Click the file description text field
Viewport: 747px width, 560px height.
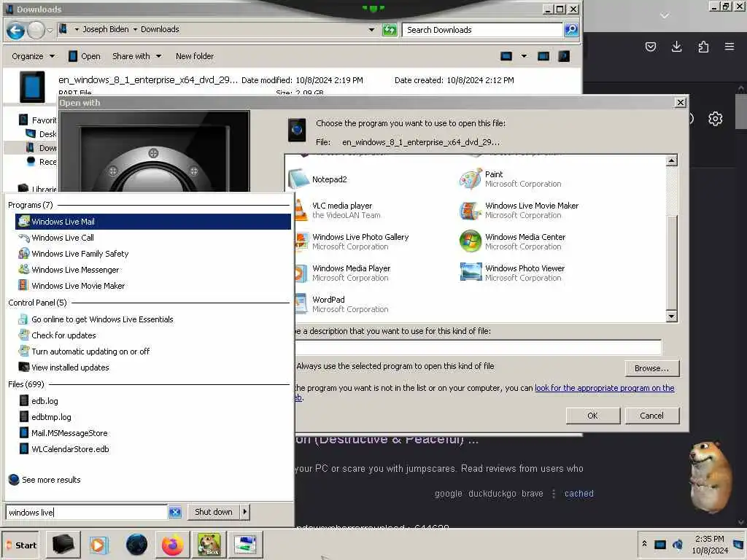pos(478,347)
